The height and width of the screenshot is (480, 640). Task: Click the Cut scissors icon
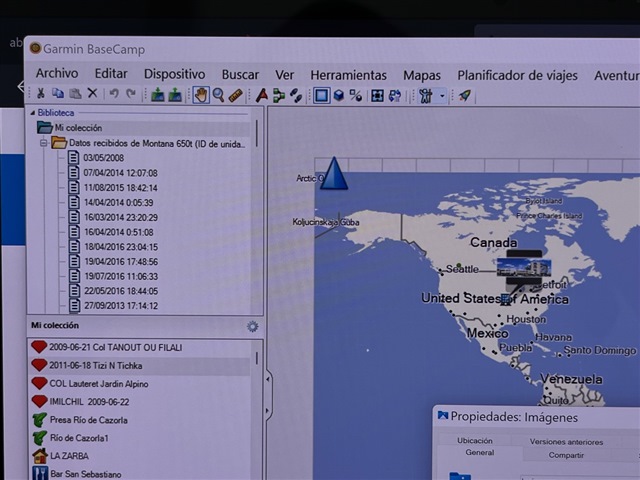[x=40, y=94]
